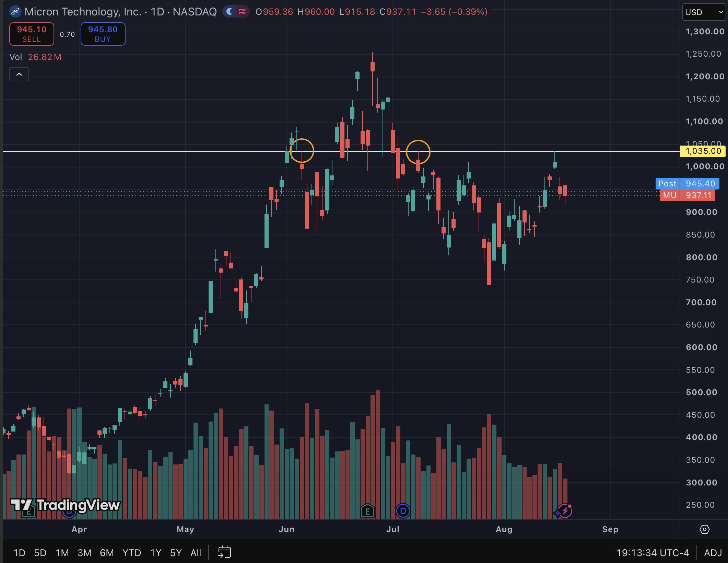Click the red MU 937.11 price label
The height and width of the screenshot is (563, 728).
pos(687,195)
